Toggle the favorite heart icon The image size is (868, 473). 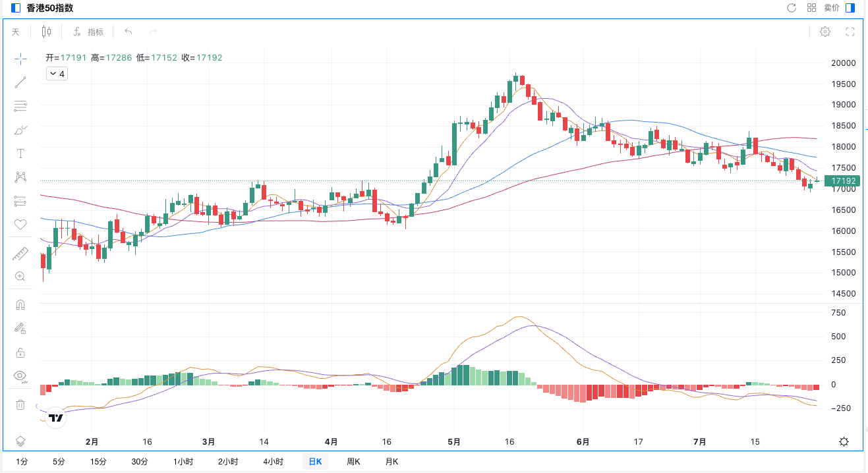point(20,225)
